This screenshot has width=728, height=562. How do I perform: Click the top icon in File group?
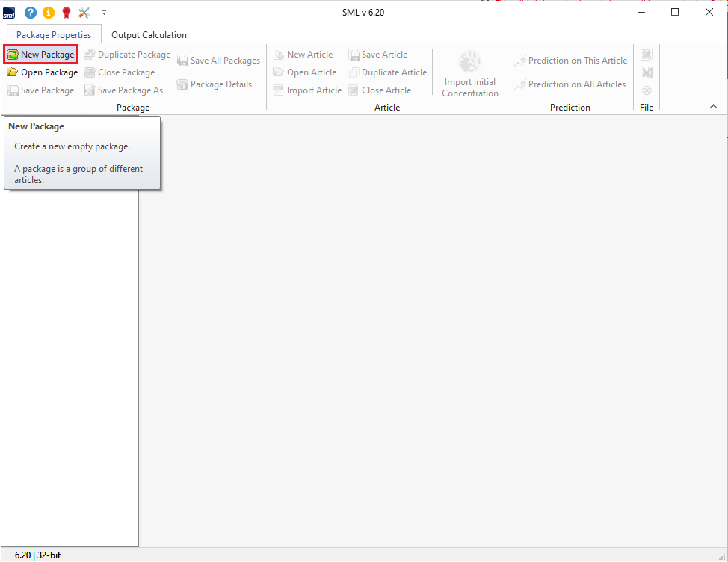click(647, 55)
